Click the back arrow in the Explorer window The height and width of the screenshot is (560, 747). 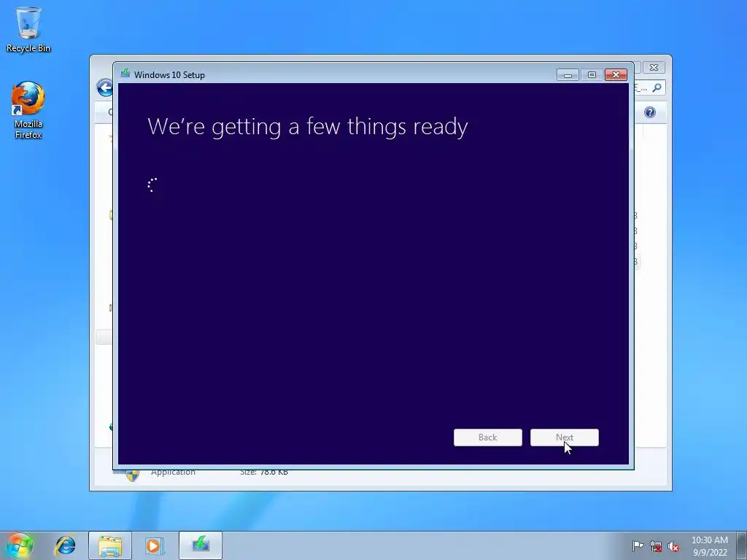click(104, 87)
